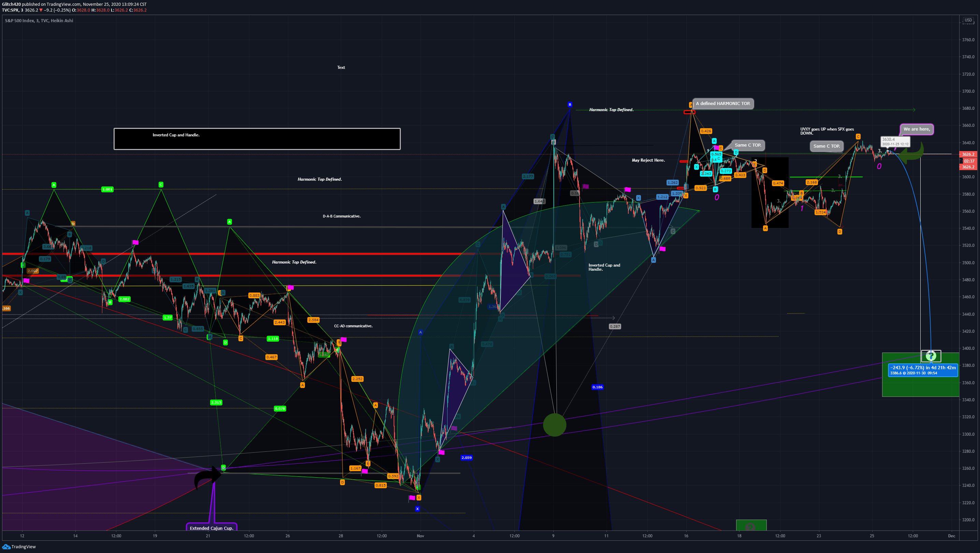Click the orange 0.426 ratio label
The width and height of the screenshot is (980, 553).
(706, 131)
